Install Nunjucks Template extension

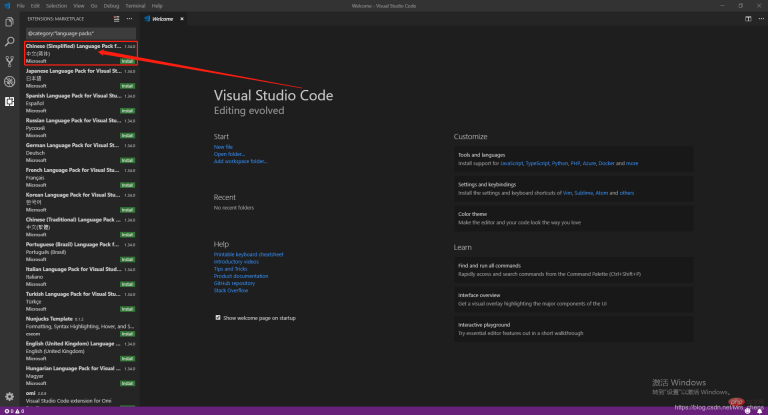point(127,334)
